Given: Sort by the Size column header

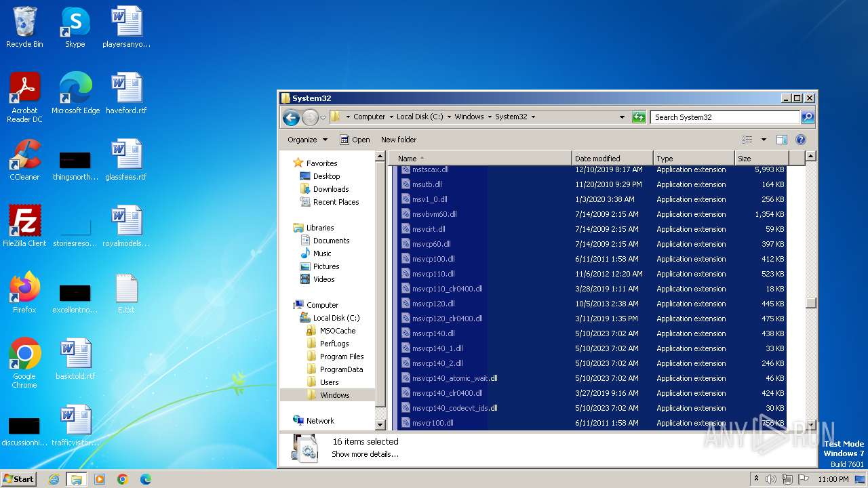Looking at the screenshot, I should [x=762, y=159].
